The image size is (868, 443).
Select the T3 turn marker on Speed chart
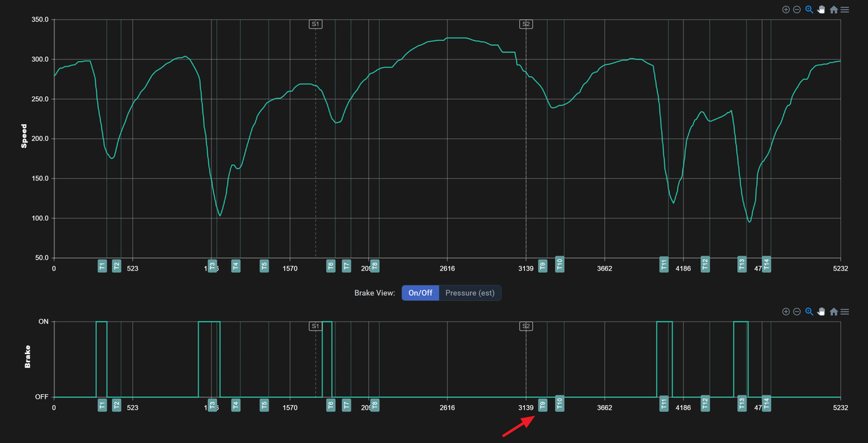point(212,265)
